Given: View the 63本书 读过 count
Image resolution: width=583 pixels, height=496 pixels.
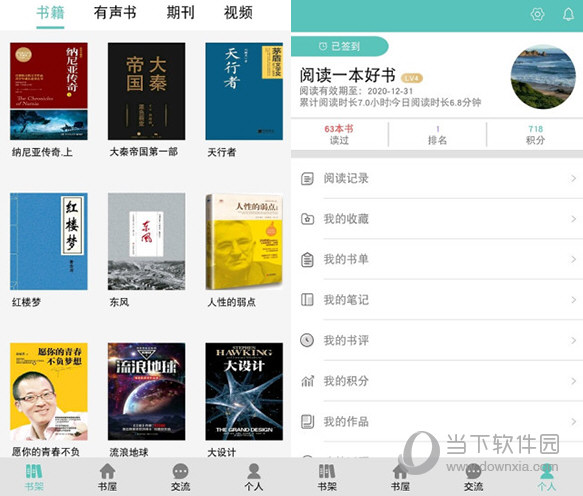Looking at the screenshot, I should [339, 134].
